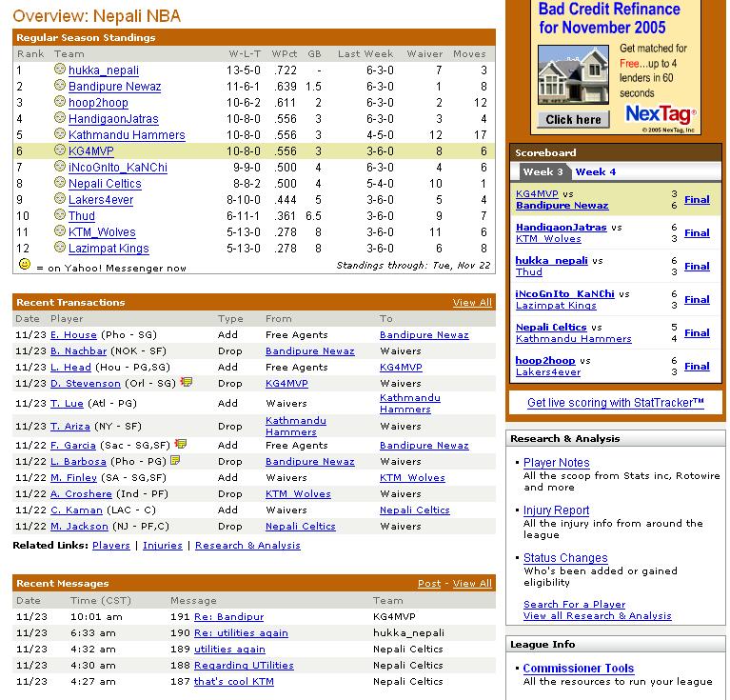Open the Injury Report link
The height and width of the screenshot is (700, 730).
point(556,510)
